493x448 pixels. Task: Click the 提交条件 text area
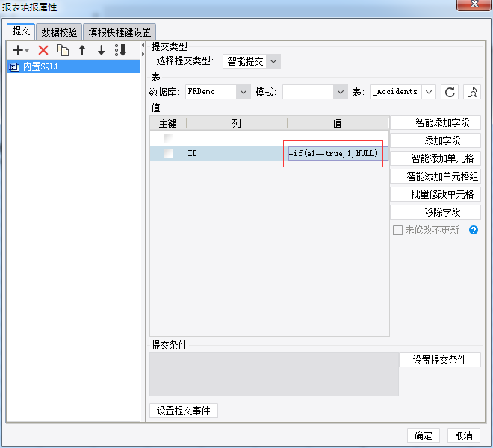(x=274, y=374)
